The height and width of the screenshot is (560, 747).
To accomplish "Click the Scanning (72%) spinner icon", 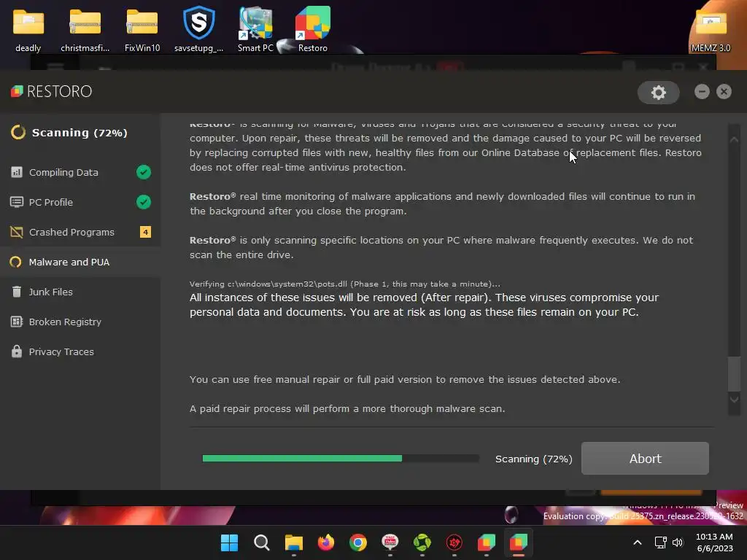I will coord(18,133).
